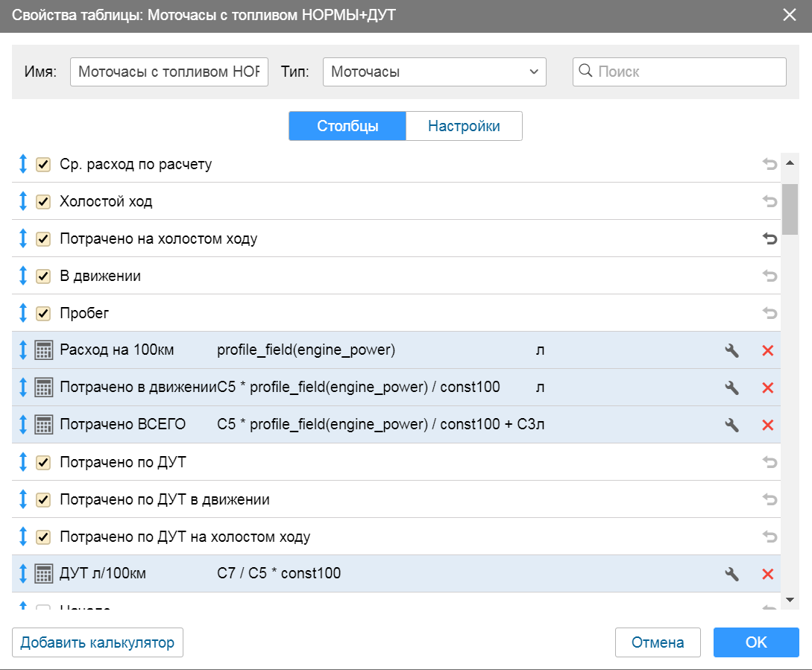Click wrench icon for Расход на 100км
The width and height of the screenshot is (812, 670).
pos(731,350)
